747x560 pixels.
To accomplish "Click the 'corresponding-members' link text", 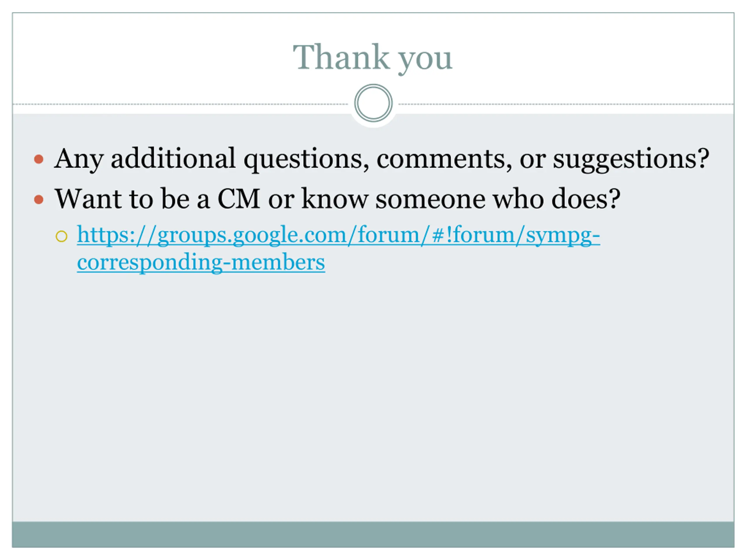I will tap(201, 262).
